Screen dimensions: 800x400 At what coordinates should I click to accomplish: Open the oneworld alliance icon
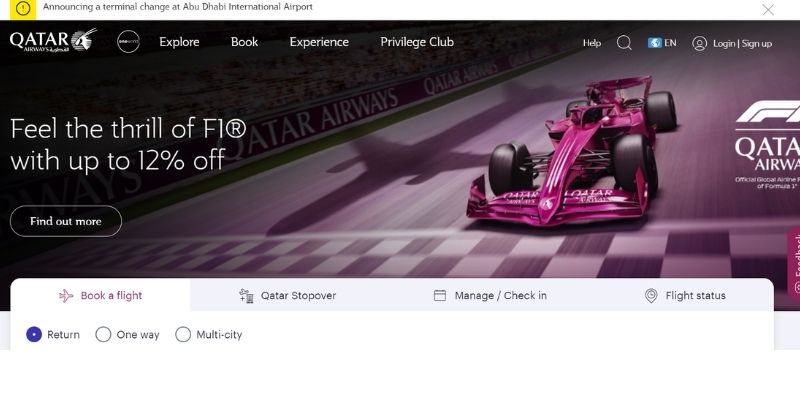128,42
